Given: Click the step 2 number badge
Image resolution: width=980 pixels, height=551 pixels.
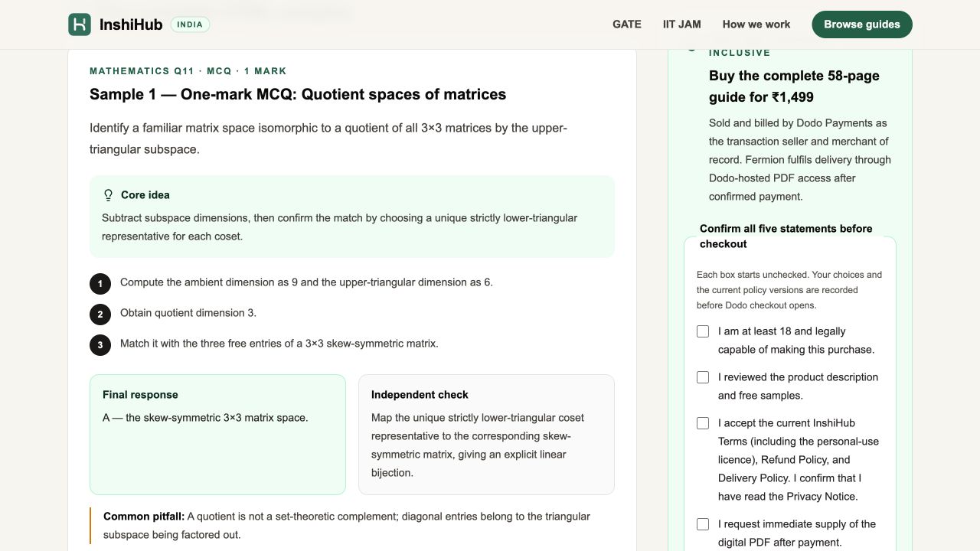Looking at the screenshot, I should pos(100,315).
